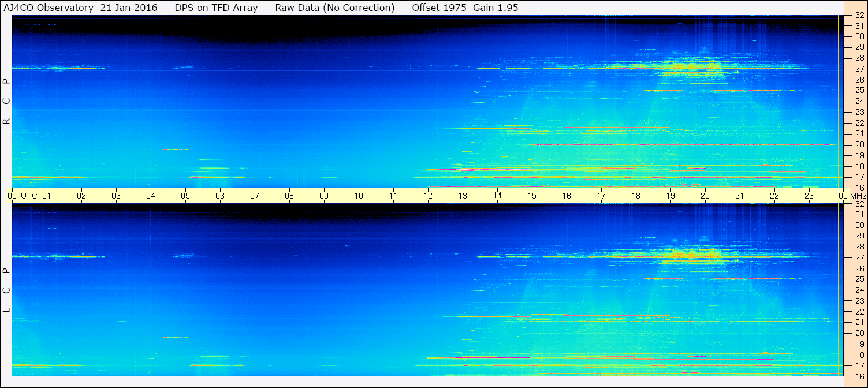Click the 12 hour marker on time axis

coord(428,196)
